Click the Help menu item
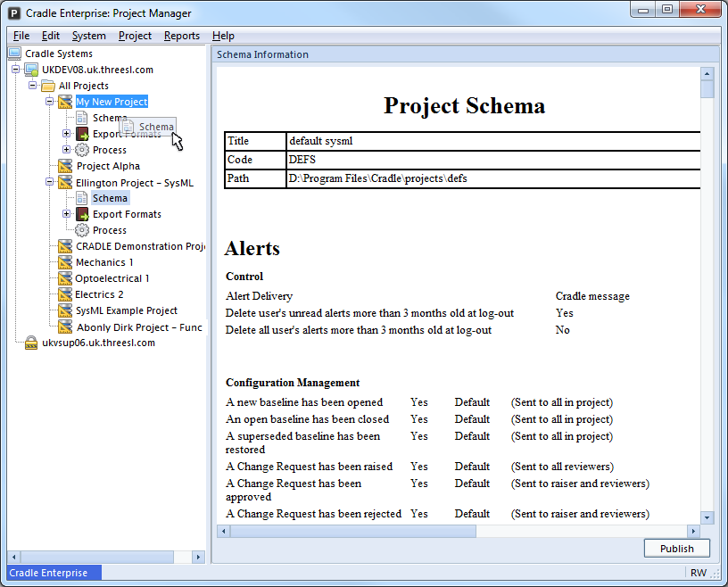The image size is (728, 587). tap(223, 36)
